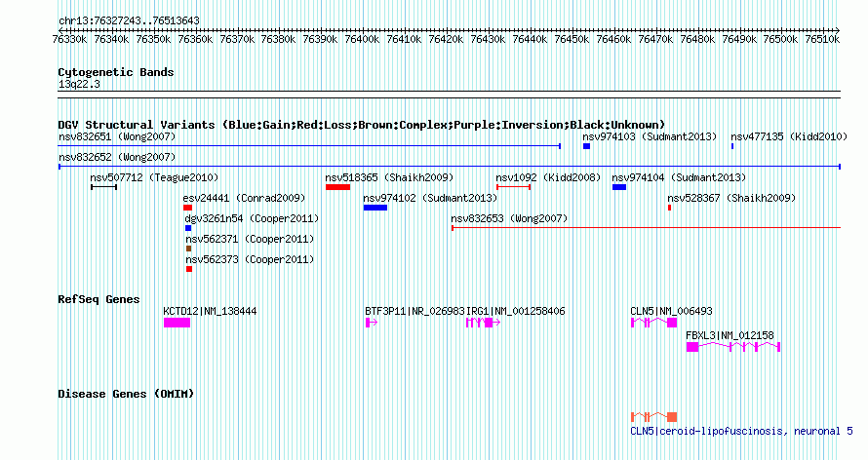Viewport: 868px width, 460px height.
Task: Click the KCTD12 gene magenta block
Action: [178, 323]
